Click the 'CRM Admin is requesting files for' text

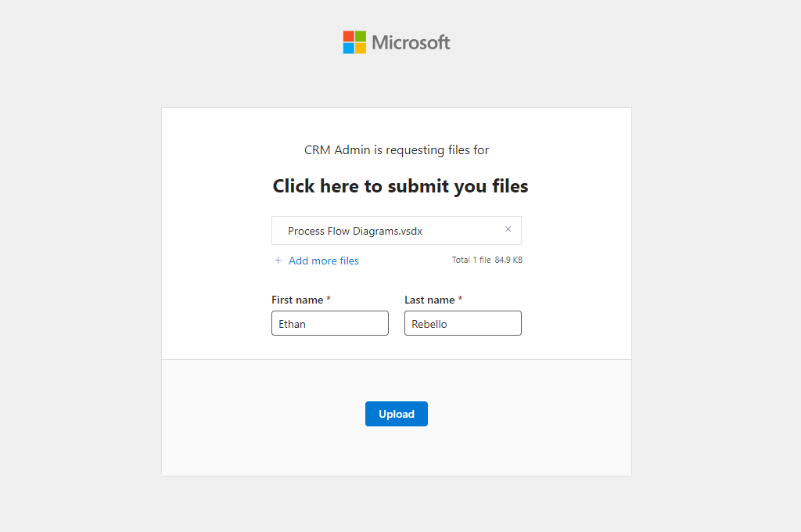397,149
